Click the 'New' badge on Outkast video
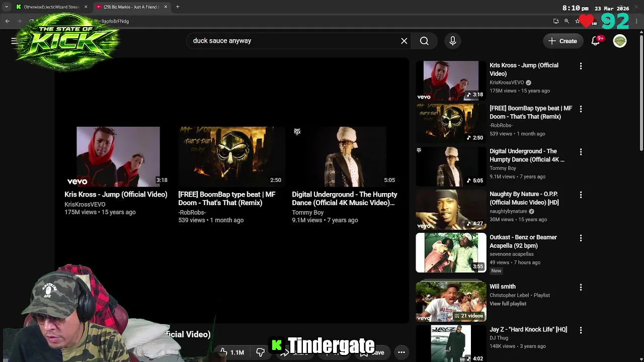Screen dimensions: 644x362 click(x=496, y=271)
